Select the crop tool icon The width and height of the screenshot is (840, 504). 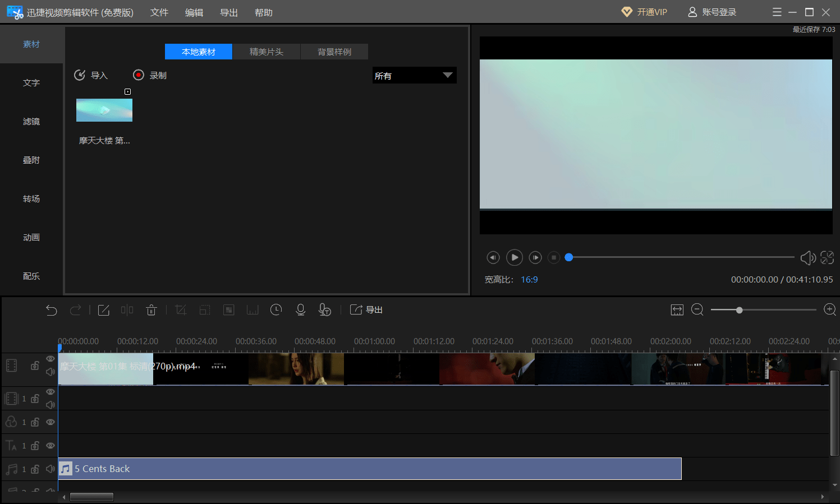coord(181,310)
